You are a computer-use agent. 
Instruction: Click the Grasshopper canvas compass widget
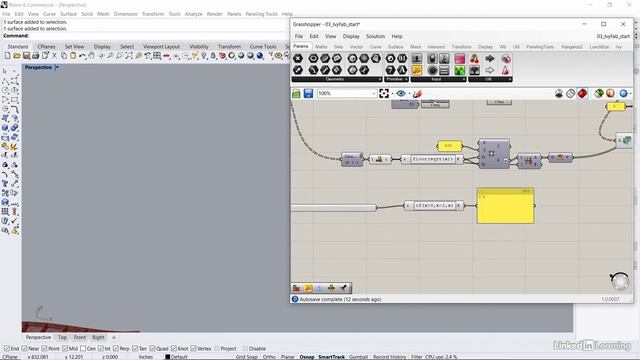(620, 282)
